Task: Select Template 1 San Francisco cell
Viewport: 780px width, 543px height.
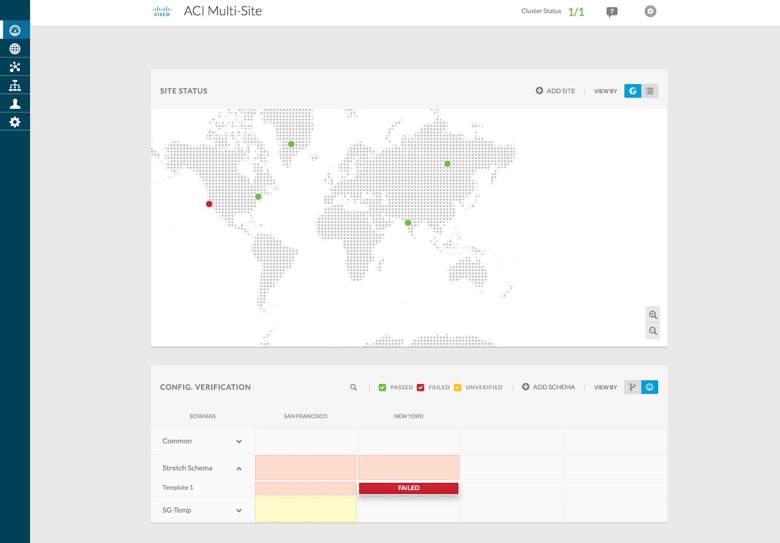Action: click(305, 488)
